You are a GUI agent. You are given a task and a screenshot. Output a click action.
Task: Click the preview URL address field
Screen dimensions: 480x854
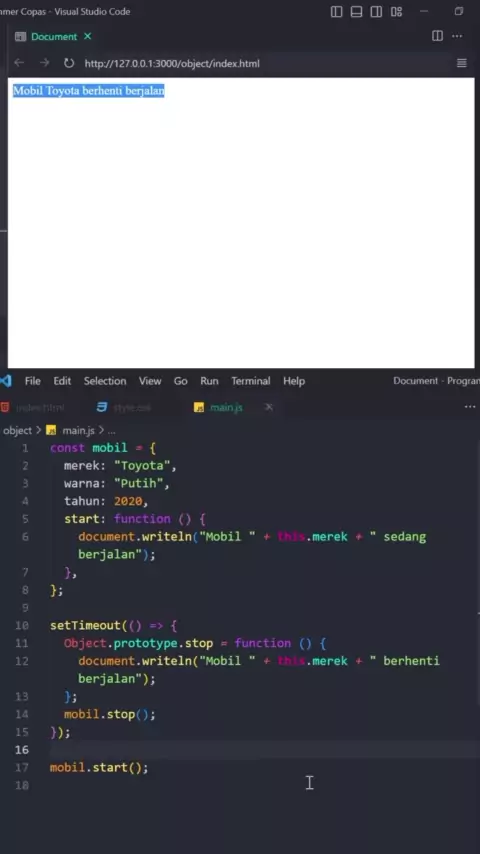point(262,63)
